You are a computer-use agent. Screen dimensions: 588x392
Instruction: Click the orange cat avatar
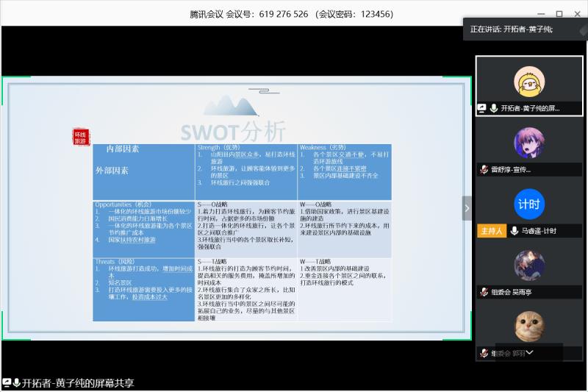(x=529, y=327)
